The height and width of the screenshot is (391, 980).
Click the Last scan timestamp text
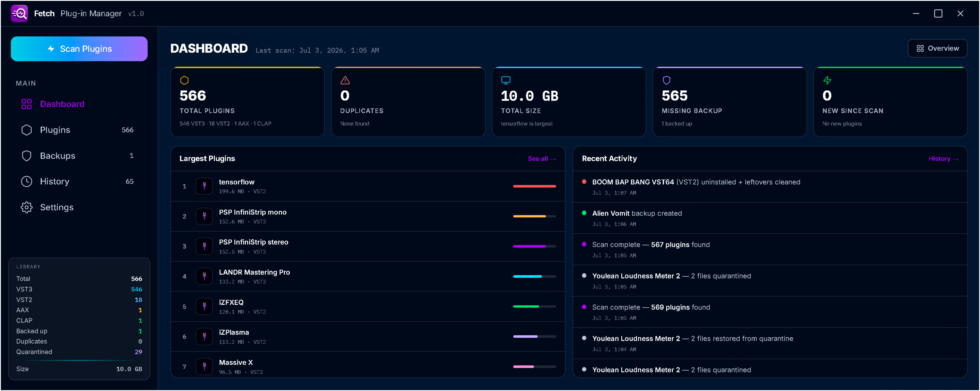(317, 50)
